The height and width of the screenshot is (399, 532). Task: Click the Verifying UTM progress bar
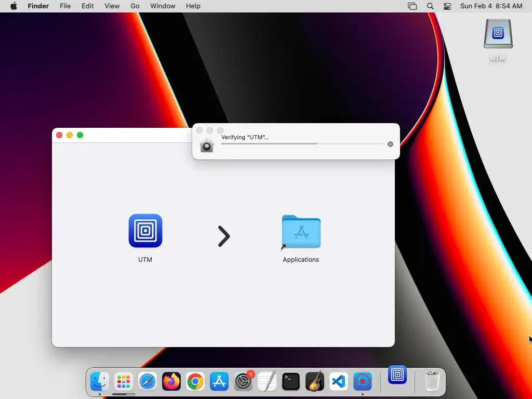(303, 143)
